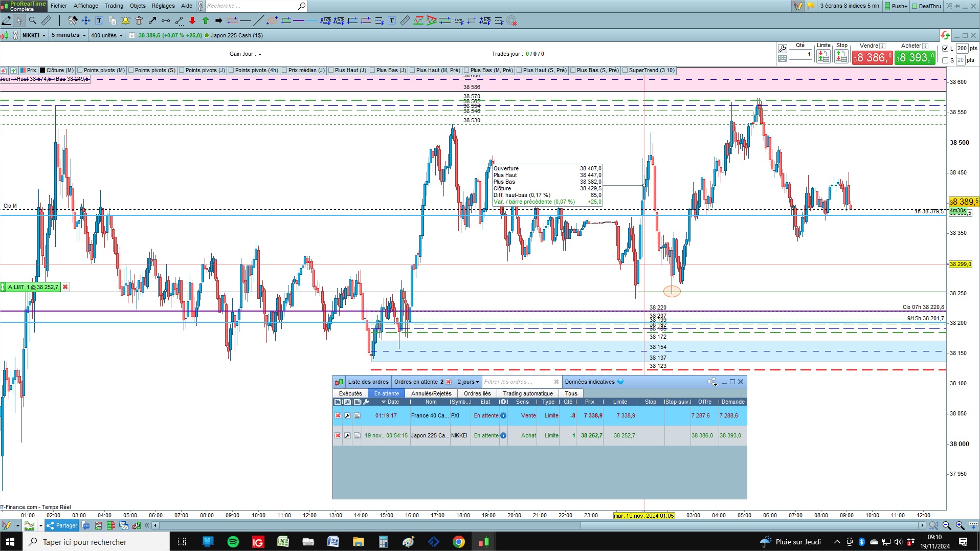This screenshot has width=980, height=551.
Task: Open the Affichage menu
Action: tap(86, 6)
